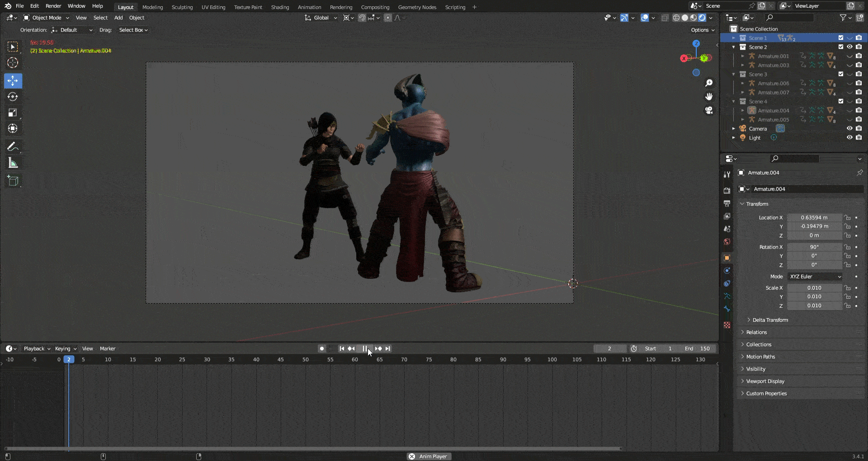The width and height of the screenshot is (868, 461).
Task: Uncheck Scene 2 collection checkbox
Action: tap(841, 47)
